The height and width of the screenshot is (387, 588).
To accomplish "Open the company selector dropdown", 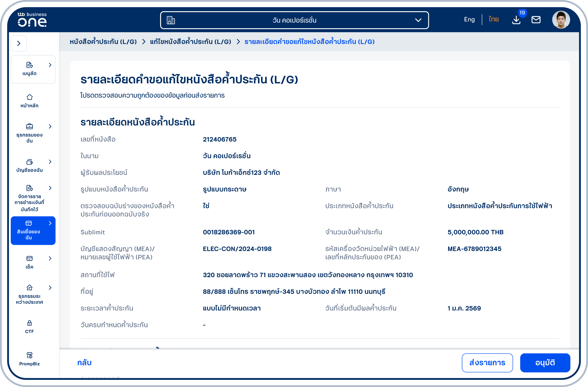I will point(294,20).
